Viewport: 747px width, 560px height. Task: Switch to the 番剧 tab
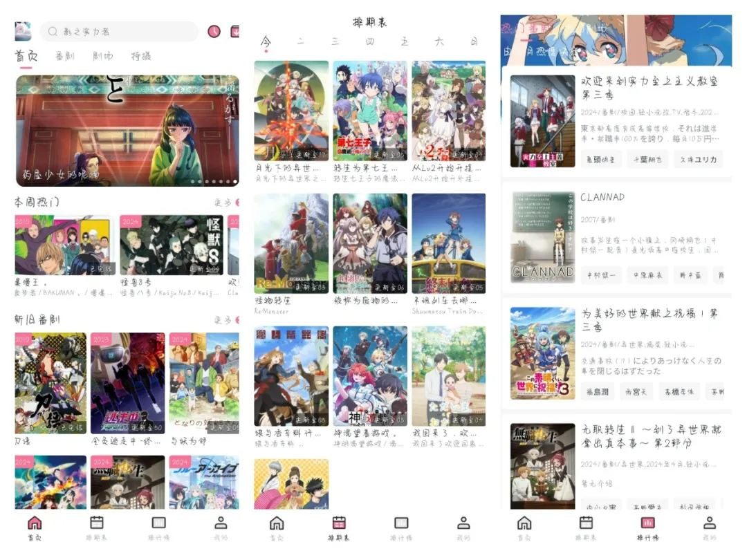[x=65, y=56]
